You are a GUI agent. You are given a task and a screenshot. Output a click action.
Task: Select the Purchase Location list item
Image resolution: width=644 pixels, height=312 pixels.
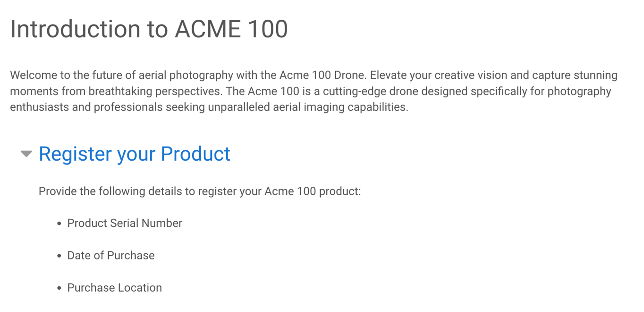(x=115, y=287)
